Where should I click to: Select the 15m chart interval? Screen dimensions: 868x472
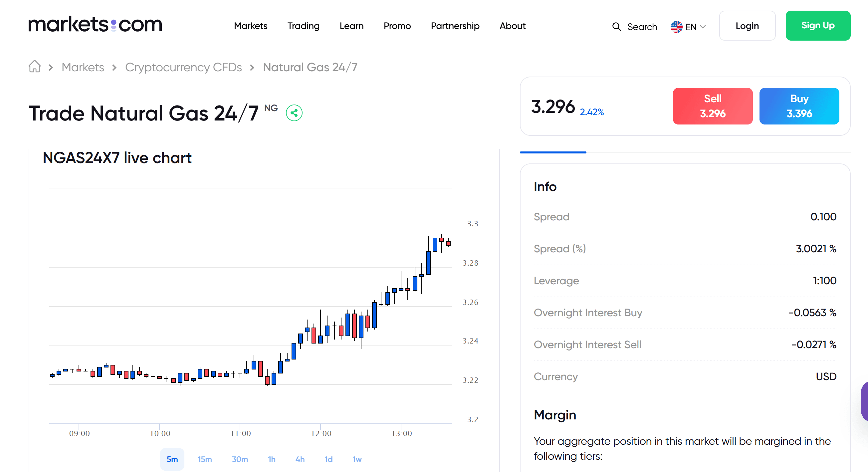pyautogui.click(x=205, y=459)
